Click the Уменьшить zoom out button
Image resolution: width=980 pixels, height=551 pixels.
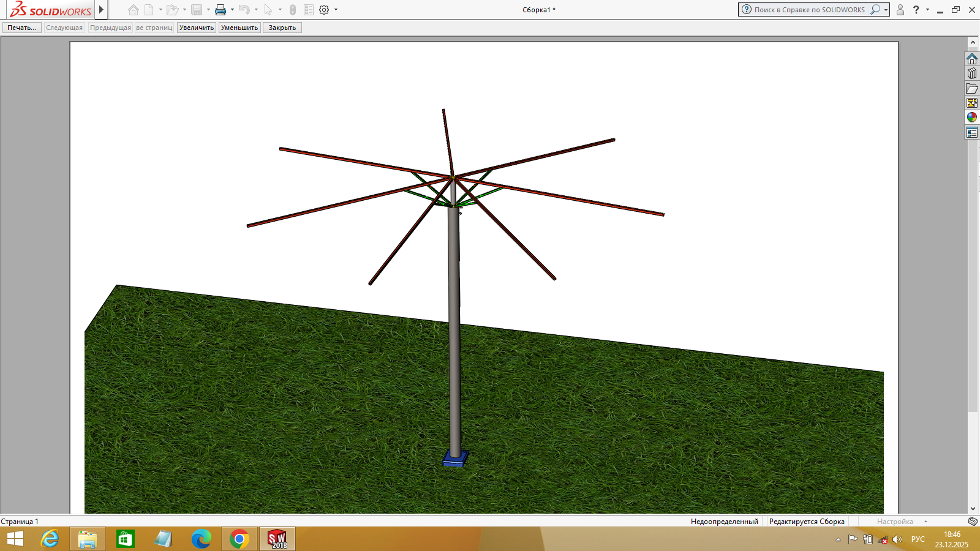239,28
